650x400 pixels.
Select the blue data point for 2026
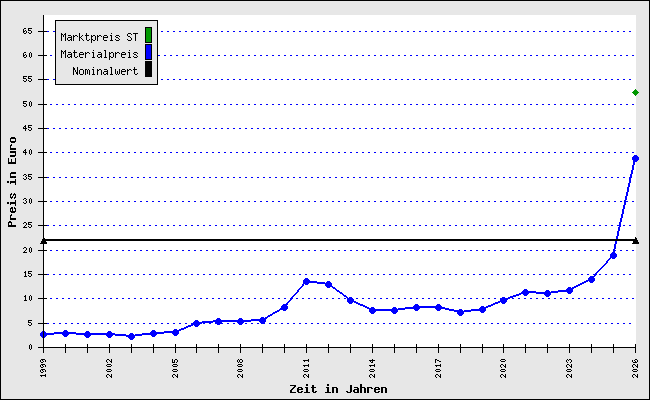(635, 158)
